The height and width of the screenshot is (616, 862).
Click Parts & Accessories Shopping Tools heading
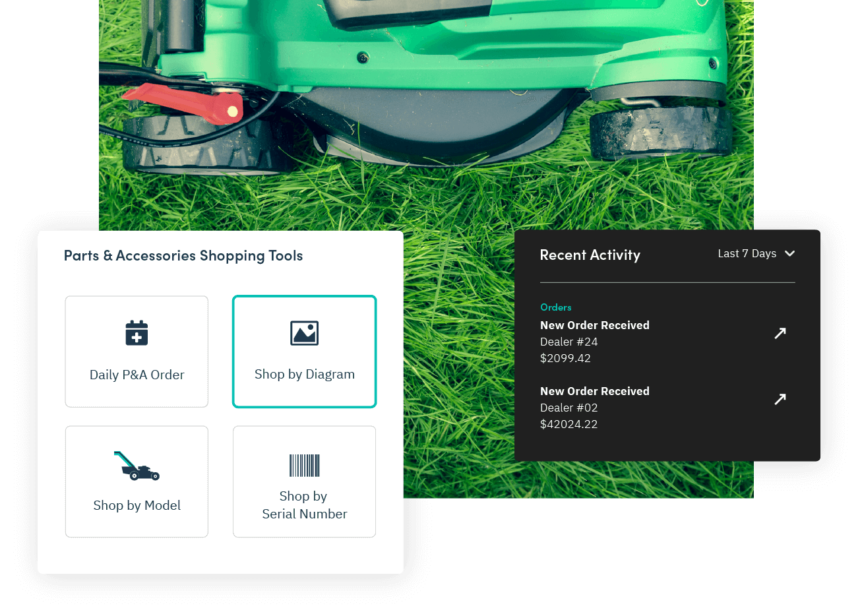pyautogui.click(x=183, y=256)
